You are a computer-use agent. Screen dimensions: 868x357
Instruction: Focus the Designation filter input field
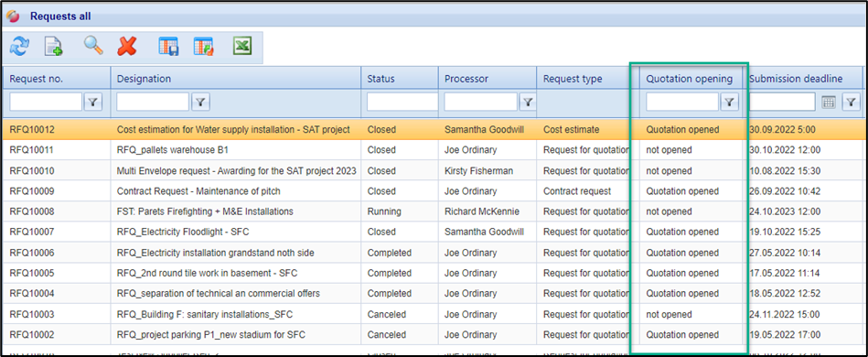tap(153, 102)
